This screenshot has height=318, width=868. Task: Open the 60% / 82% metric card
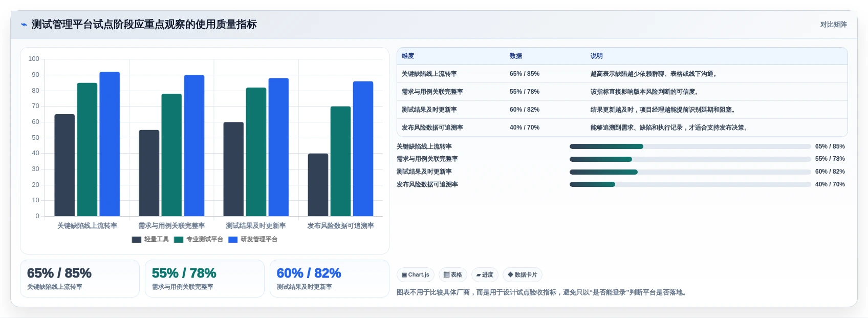(330, 279)
